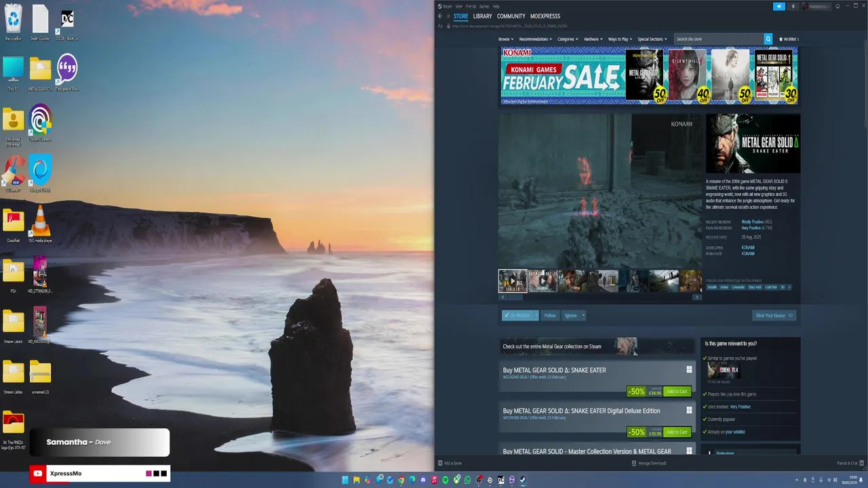This screenshot has height=488, width=868.
Task: Click the Stealth tag
Action: tap(712, 287)
